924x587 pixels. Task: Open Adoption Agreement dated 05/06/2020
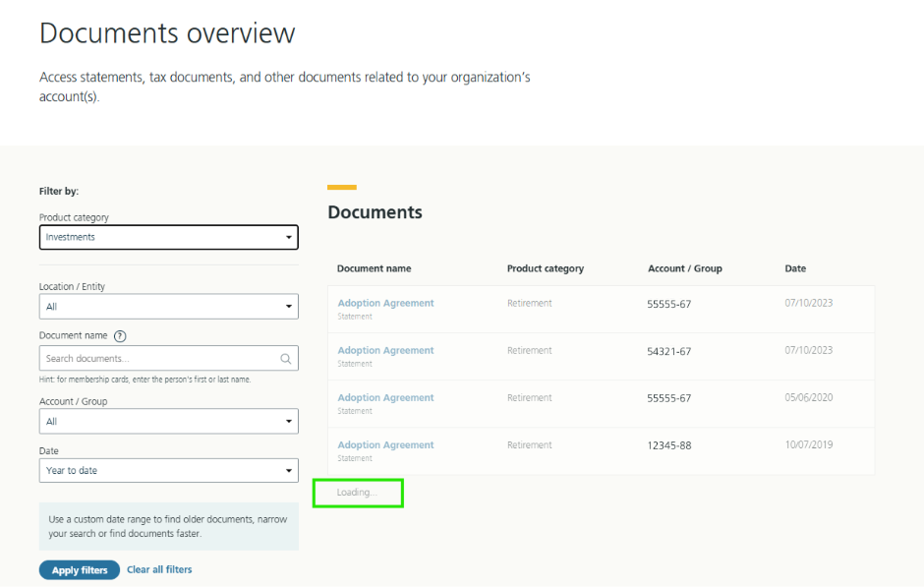coord(385,397)
